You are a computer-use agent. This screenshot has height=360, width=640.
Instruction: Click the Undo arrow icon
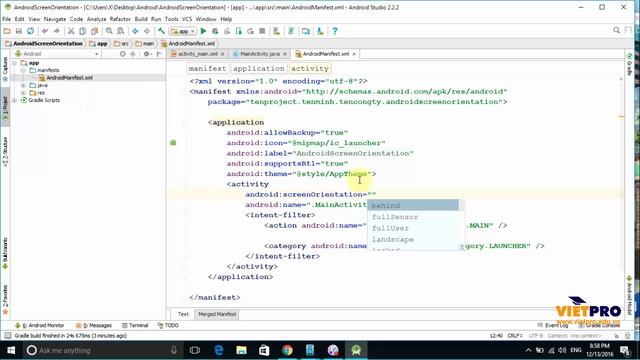pyautogui.click(x=45, y=31)
